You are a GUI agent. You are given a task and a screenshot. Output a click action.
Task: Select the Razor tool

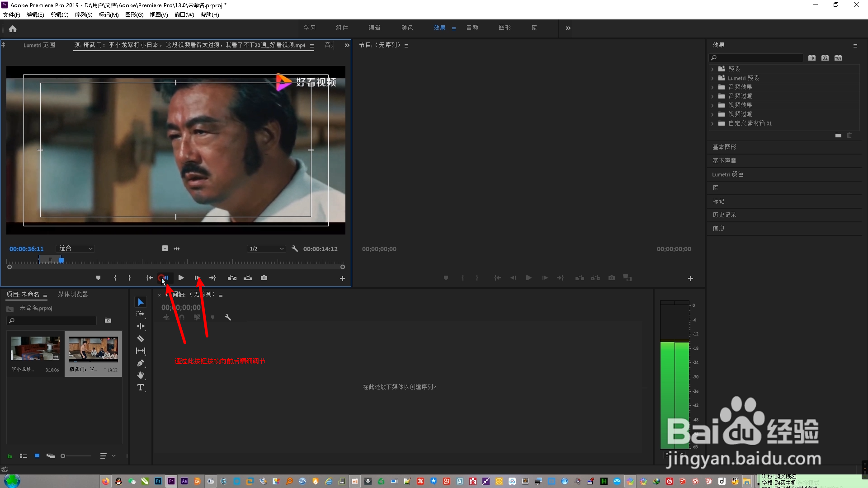click(x=141, y=338)
